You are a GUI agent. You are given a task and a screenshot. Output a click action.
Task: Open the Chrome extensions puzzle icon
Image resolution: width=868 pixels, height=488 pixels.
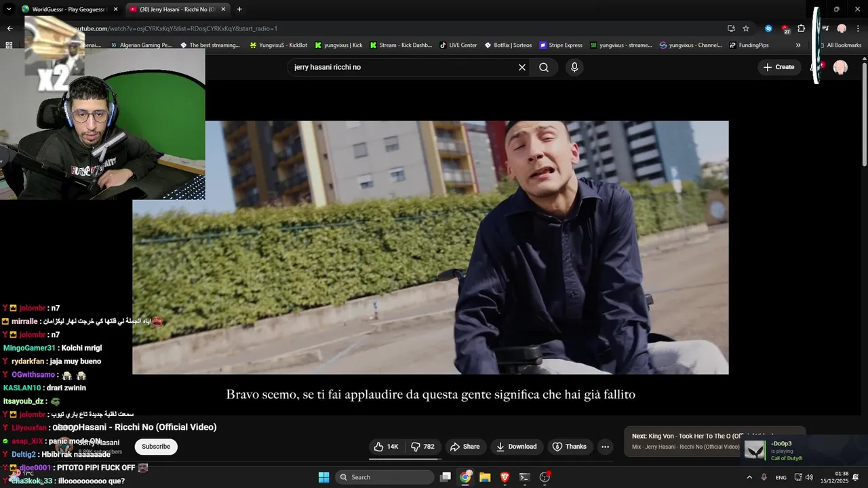point(802,28)
